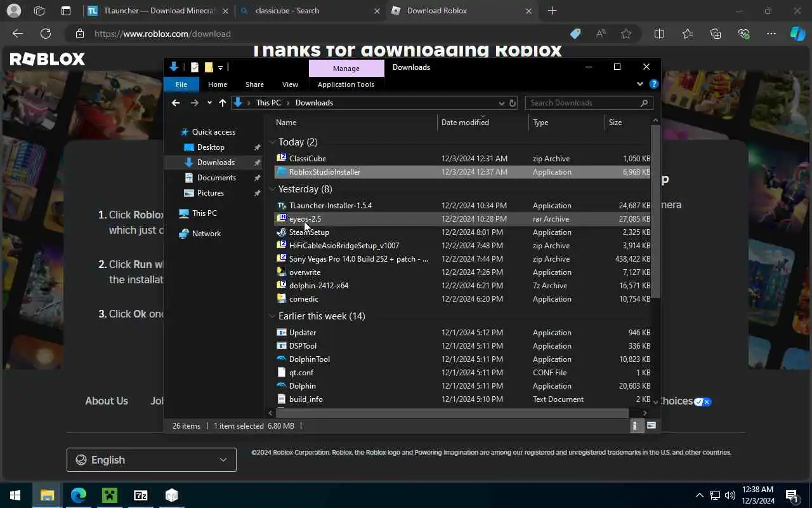The width and height of the screenshot is (812, 508).
Task: Open a new Edge tab
Action: point(552,11)
